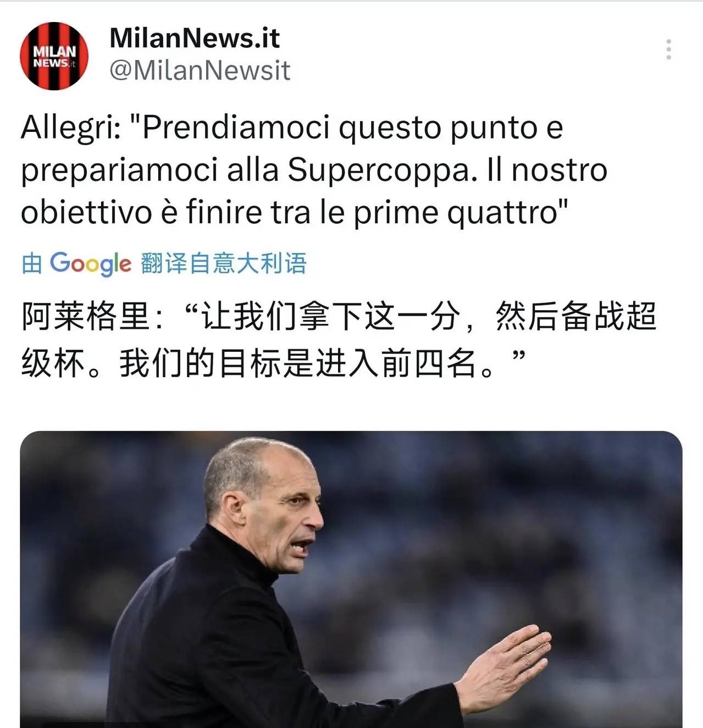Select the word Allegri in the tweet
Screen dimensions: 703x728
point(68,128)
